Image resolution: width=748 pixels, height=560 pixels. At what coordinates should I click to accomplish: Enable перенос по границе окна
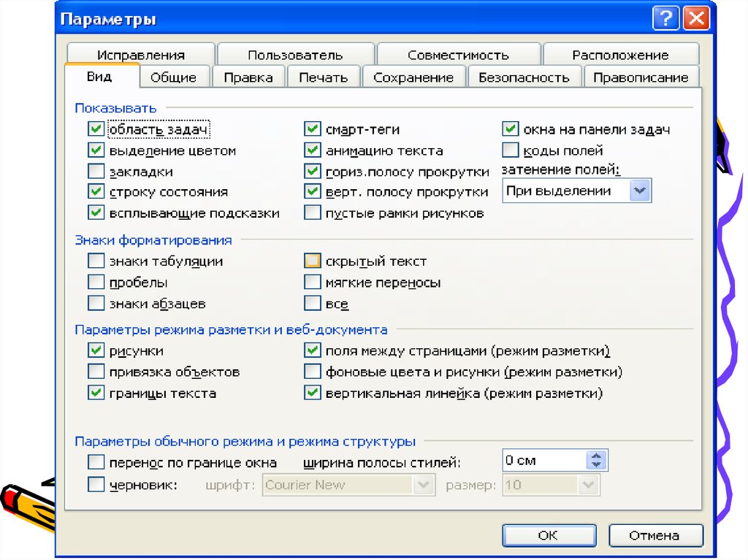tap(96, 462)
